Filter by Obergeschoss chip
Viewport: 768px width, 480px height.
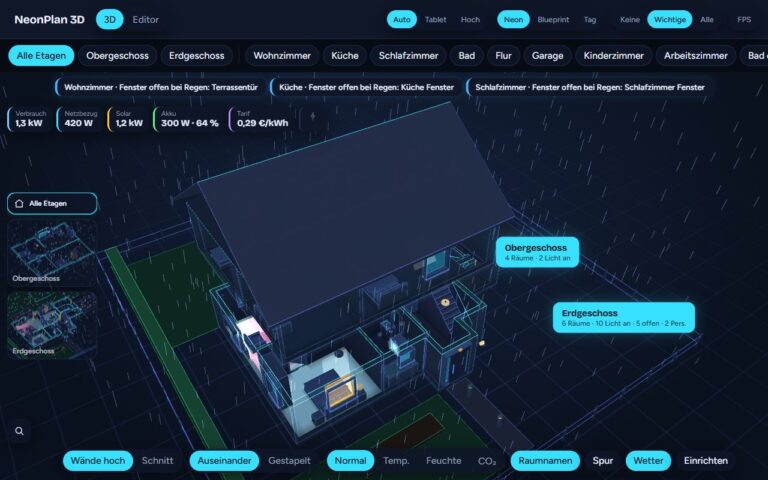tap(117, 56)
